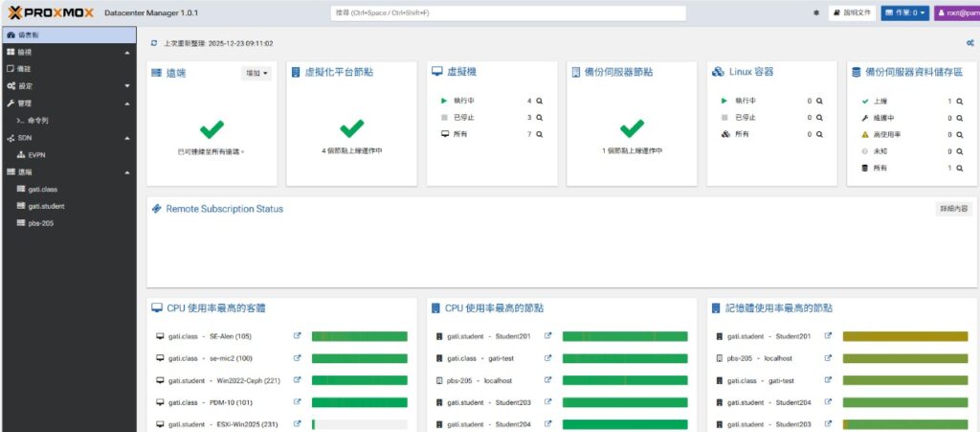Expand the 設定 section in the sidebar
Viewport: 980px width, 432px height.
pyautogui.click(x=127, y=85)
